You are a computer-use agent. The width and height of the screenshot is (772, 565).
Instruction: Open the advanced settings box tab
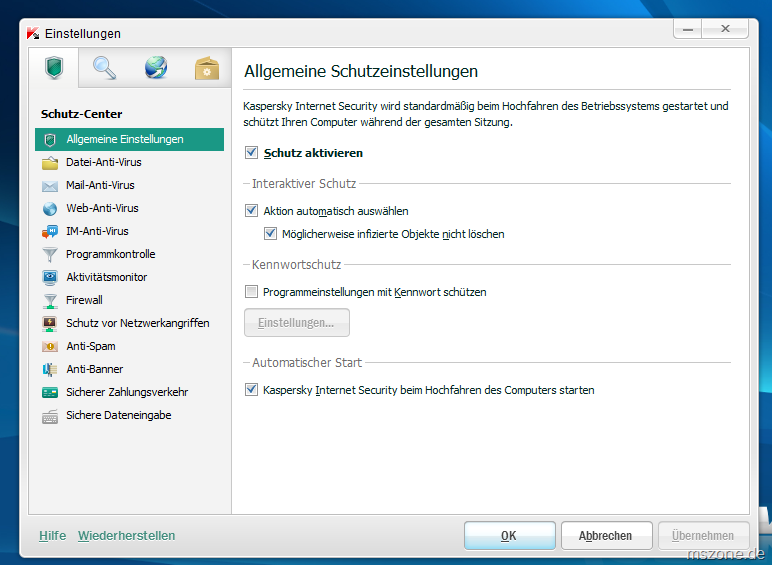click(207, 68)
